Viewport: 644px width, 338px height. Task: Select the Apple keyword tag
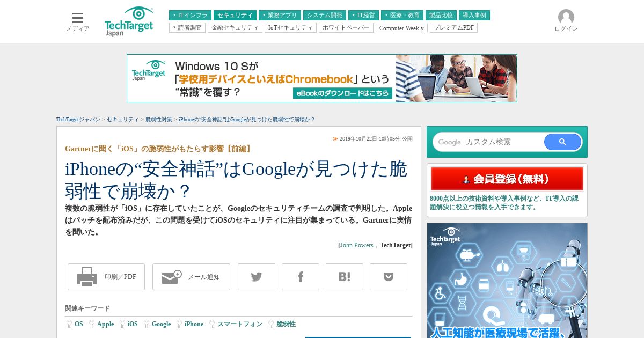click(x=105, y=324)
